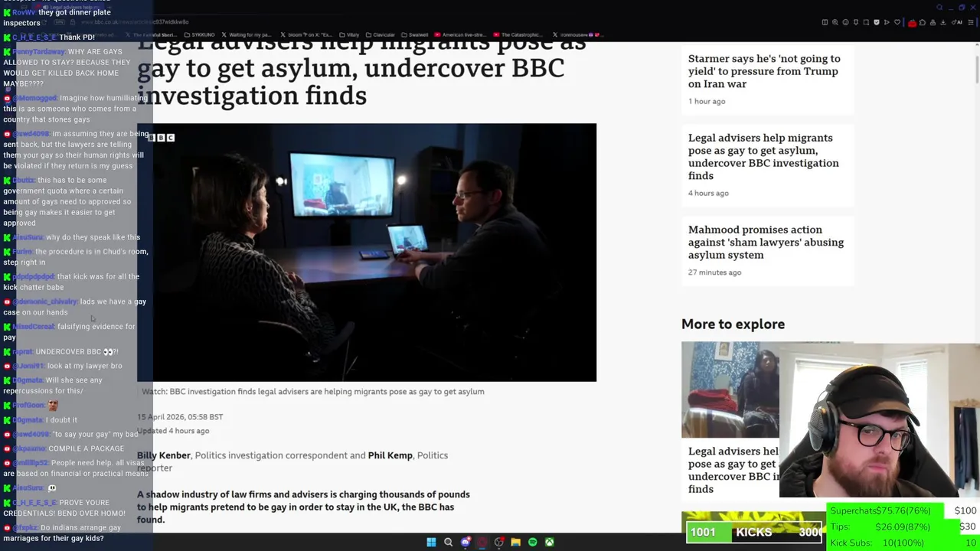The width and height of the screenshot is (980, 551).
Task: Click the 'More to explore' heading
Action: 733,324
